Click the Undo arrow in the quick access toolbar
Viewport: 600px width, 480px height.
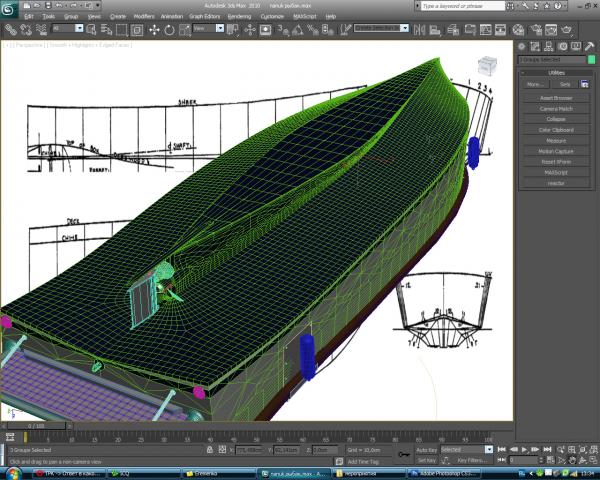pyautogui.click(x=59, y=5)
